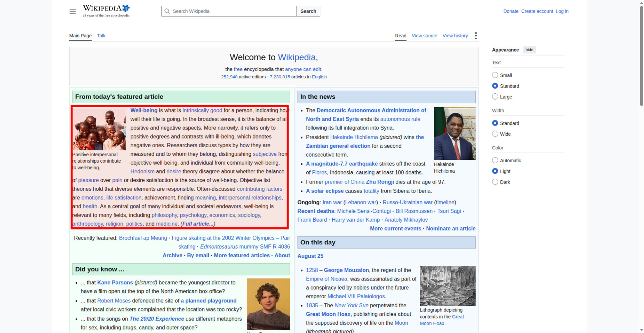
Task: Open The 20/20 Experience link
Action: pos(157,319)
